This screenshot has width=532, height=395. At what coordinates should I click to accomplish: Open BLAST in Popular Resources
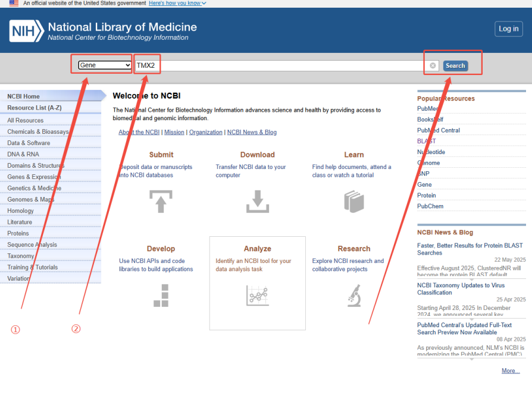point(427,141)
